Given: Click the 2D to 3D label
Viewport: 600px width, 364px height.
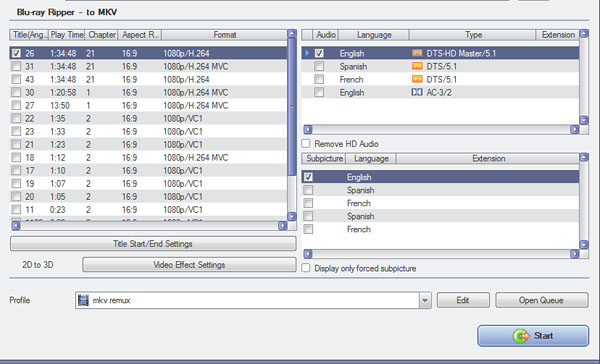Looking at the screenshot, I should point(38,264).
